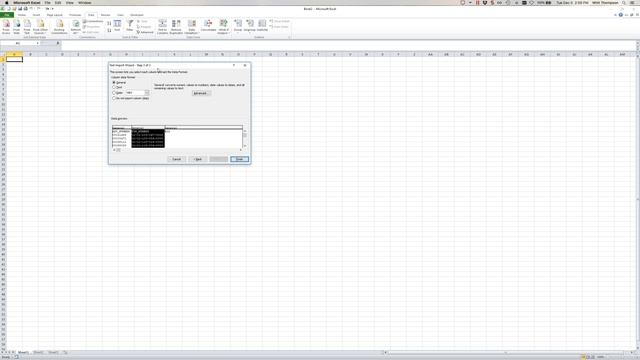
Task: Click the data preview horizontal scrollbar
Action: coord(178,150)
